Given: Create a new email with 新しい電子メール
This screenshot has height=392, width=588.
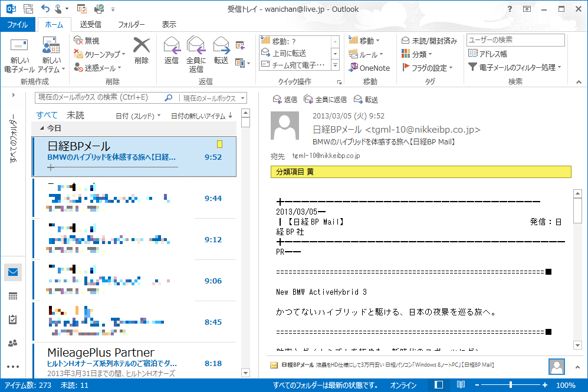Looking at the screenshot, I should (19, 55).
